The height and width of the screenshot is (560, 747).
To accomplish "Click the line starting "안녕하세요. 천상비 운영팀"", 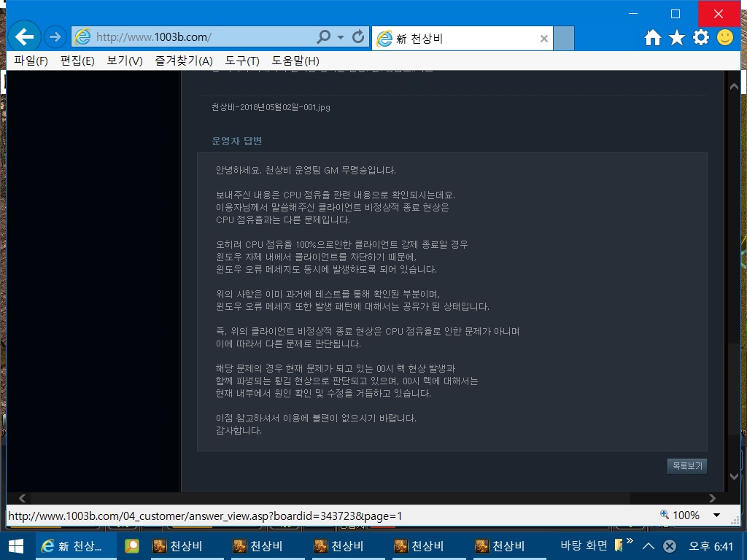I will 306,170.
